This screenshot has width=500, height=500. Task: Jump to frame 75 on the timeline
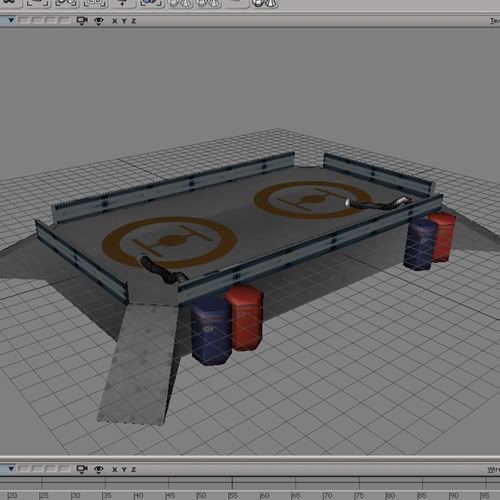click(x=359, y=495)
